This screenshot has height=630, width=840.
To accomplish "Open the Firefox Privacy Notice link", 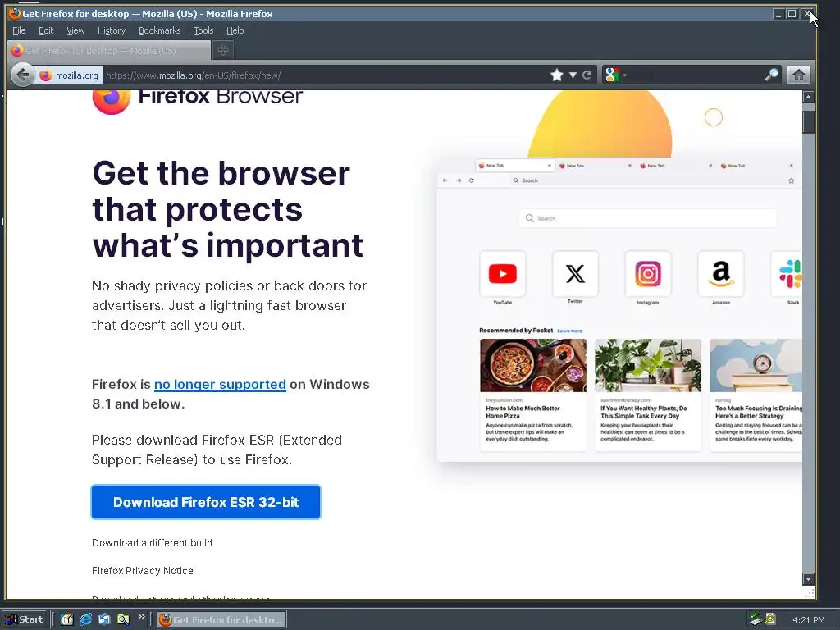I will tap(143, 571).
